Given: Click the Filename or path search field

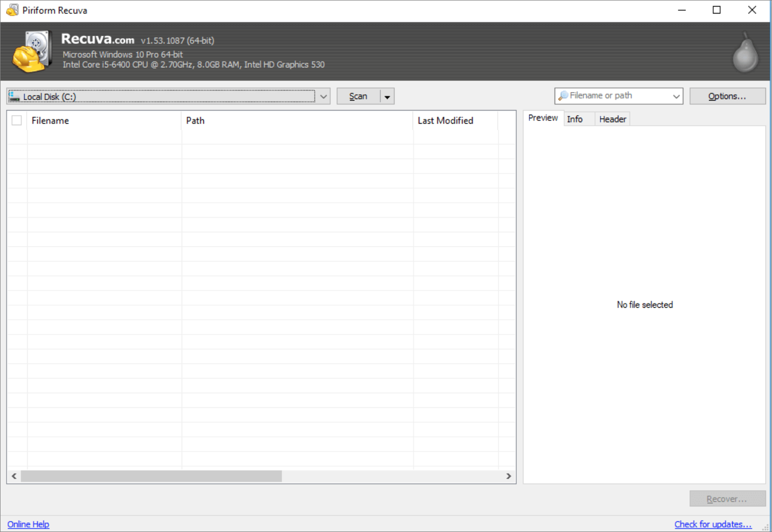Looking at the screenshot, I should (619, 95).
